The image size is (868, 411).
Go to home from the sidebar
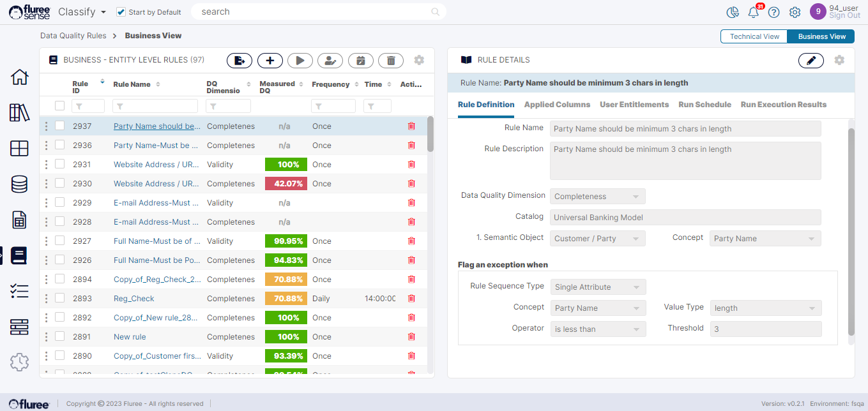tap(19, 77)
